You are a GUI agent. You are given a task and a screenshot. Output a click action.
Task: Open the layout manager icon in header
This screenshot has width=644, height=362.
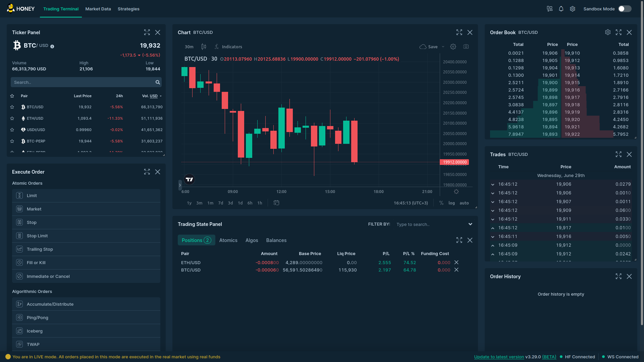click(549, 9)
